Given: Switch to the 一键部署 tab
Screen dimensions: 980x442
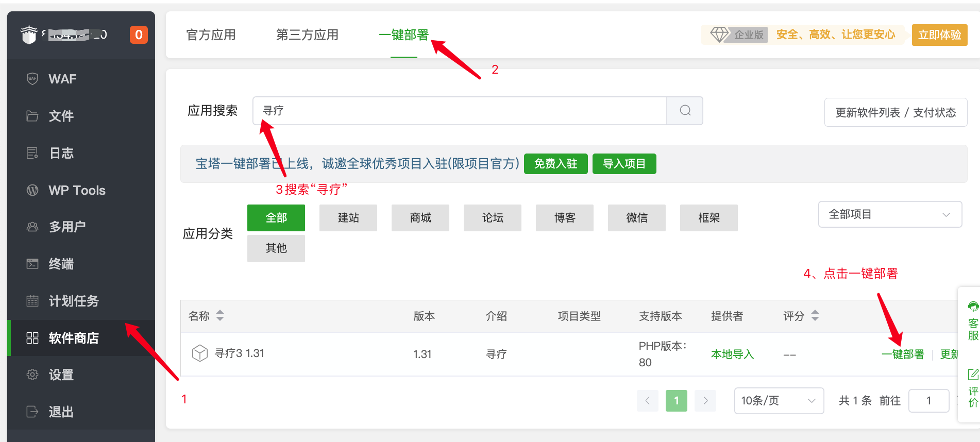Looking at the screenshot, I should (x=403, y=35).
